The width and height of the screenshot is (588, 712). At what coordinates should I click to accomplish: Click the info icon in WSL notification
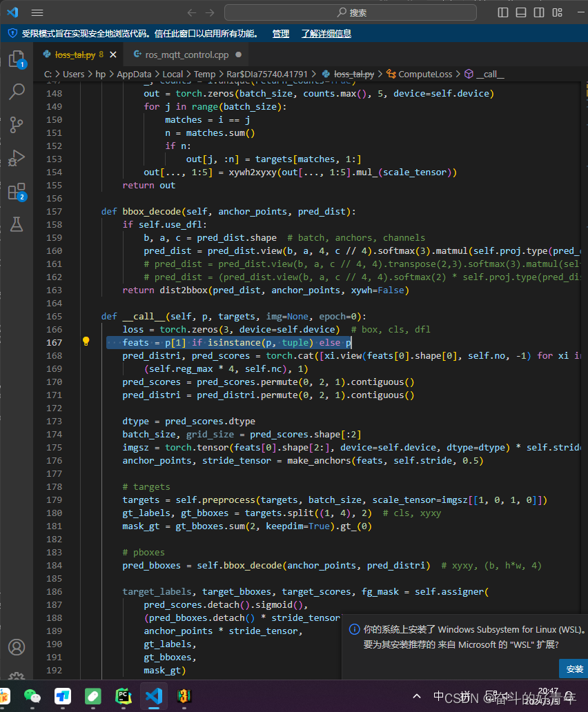pos(354,629)
